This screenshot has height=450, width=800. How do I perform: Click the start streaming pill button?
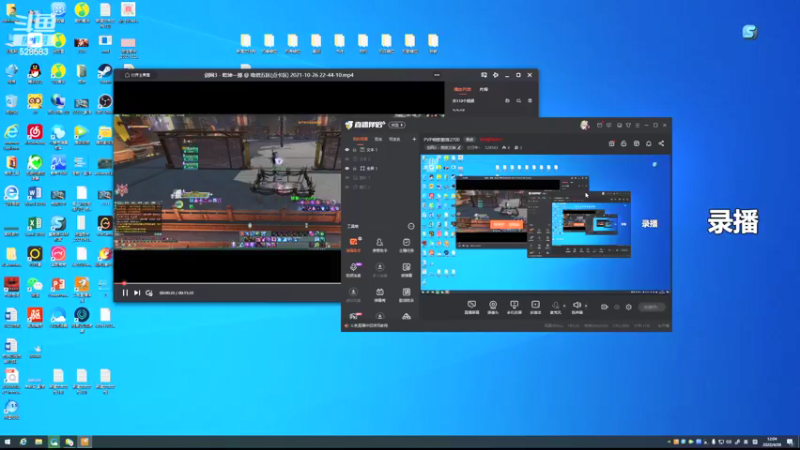click(x=651, y=307)
